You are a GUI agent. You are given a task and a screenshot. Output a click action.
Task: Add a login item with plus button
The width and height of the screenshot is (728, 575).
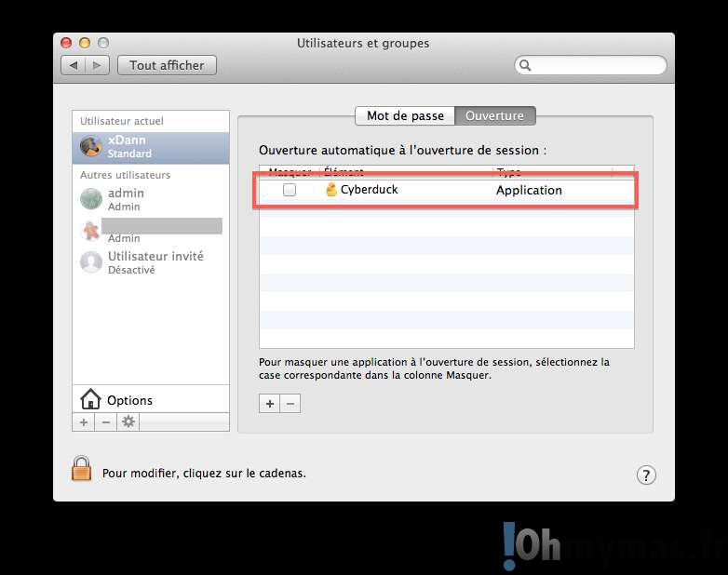click(270, 404)
